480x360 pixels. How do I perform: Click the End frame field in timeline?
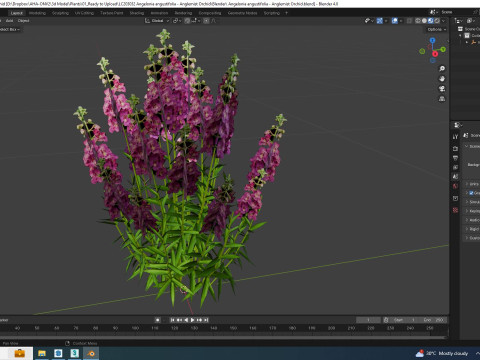pyautogui.click(x=433, y=320)
